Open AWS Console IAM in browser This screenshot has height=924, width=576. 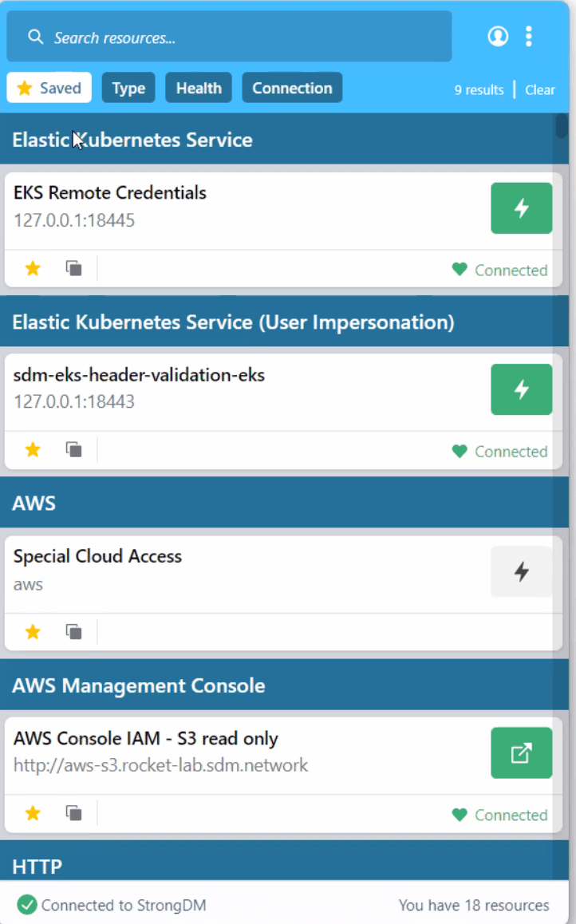(x=521, y=753)
